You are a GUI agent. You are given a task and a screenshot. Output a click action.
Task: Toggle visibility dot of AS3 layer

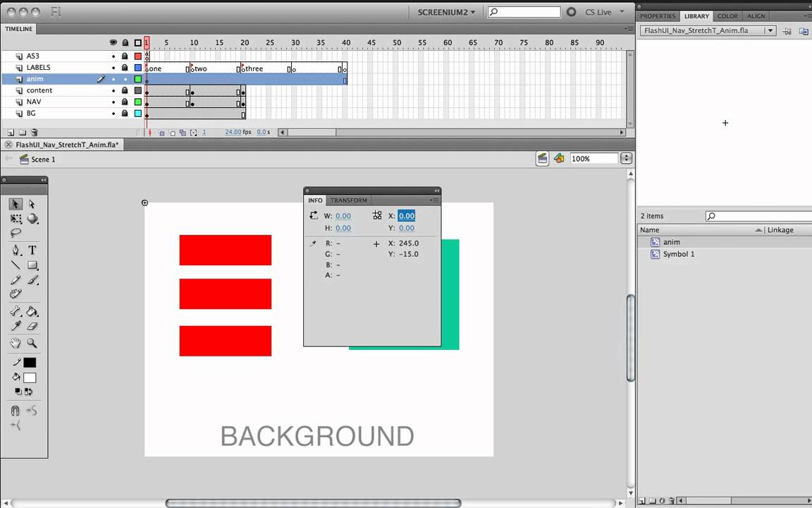[113, 56]
